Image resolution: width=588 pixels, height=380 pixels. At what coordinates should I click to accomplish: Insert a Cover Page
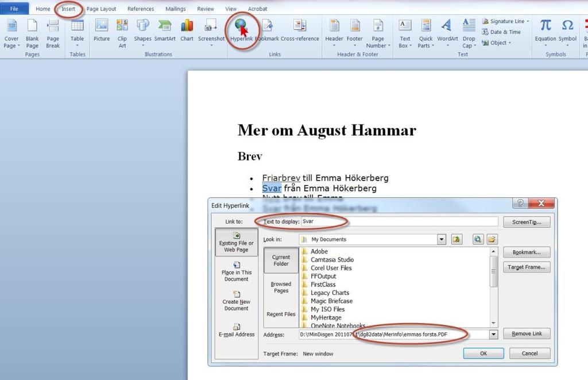11,34
